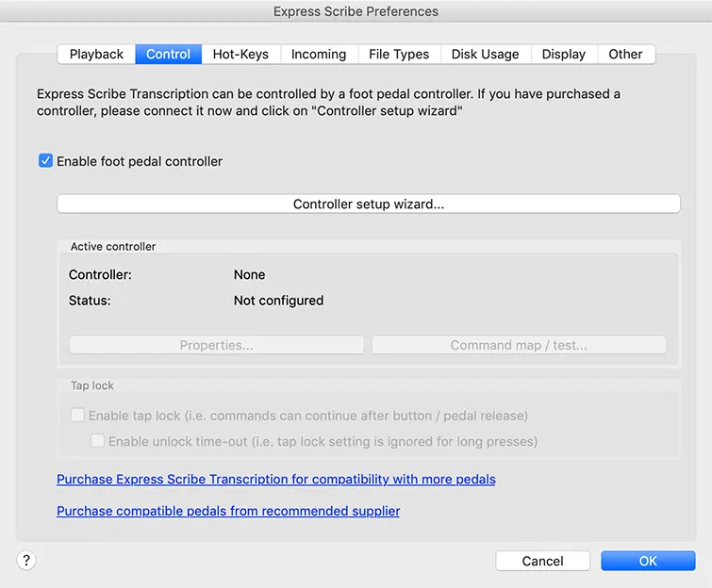Viewport: 712px width, 588px height.
Task: Go to the Incoming tab
Action: tap(319, 55)
